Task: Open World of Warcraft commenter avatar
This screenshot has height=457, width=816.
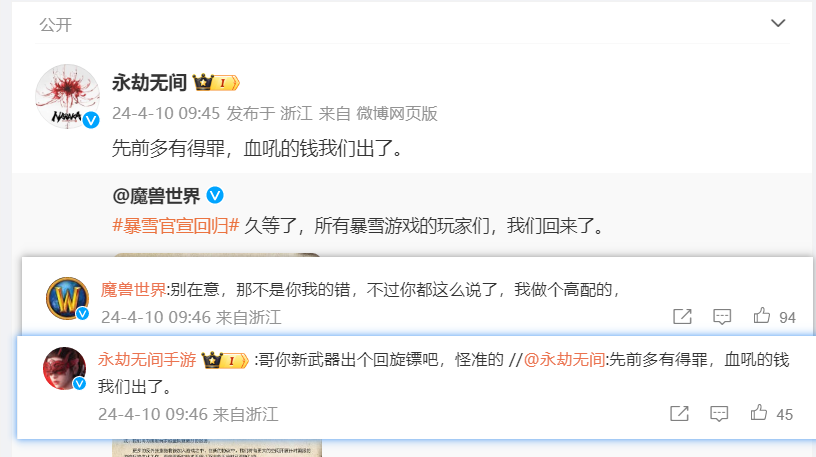Action: pos(67,298)
